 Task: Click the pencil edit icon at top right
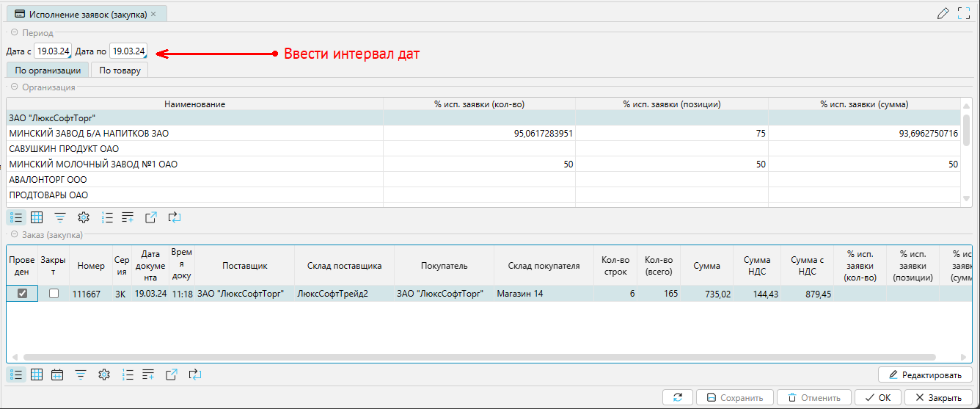tap(943, 13)
